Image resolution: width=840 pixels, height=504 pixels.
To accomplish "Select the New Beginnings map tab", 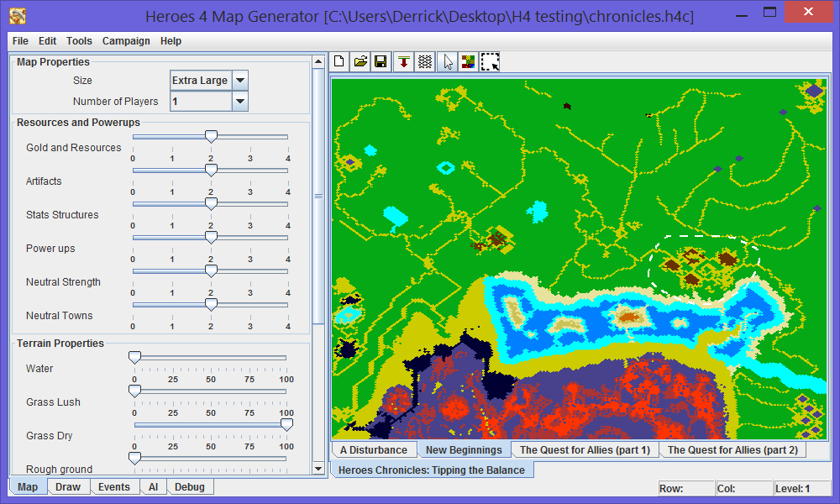I will click(464, 450).
